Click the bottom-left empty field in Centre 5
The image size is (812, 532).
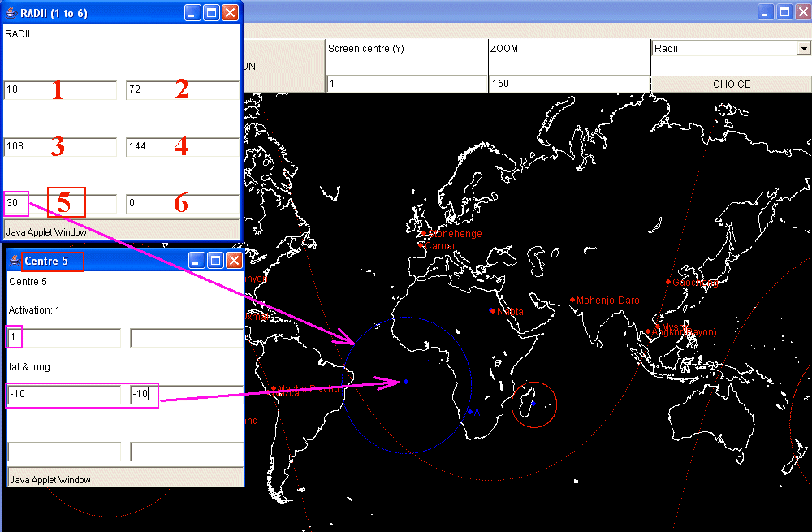(x=64, y=452)
